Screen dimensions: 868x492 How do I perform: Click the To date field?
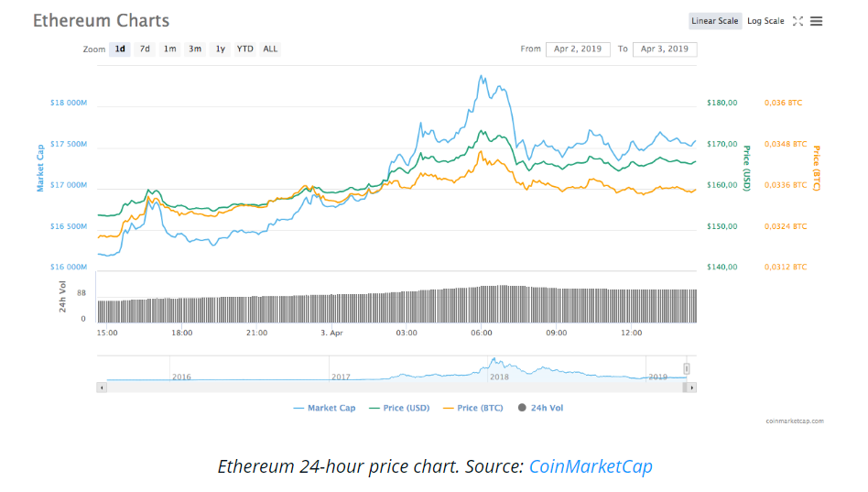[x=665, y=49]
